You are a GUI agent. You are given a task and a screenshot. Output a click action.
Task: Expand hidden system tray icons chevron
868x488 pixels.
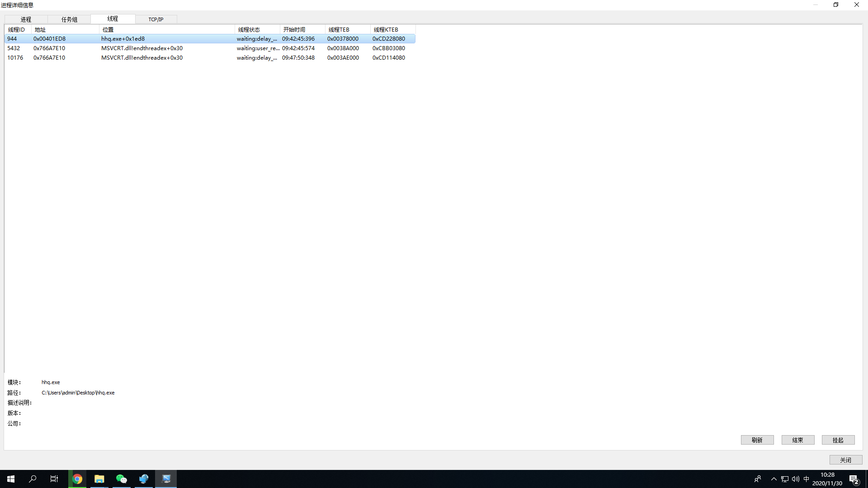tap(774, 479)
